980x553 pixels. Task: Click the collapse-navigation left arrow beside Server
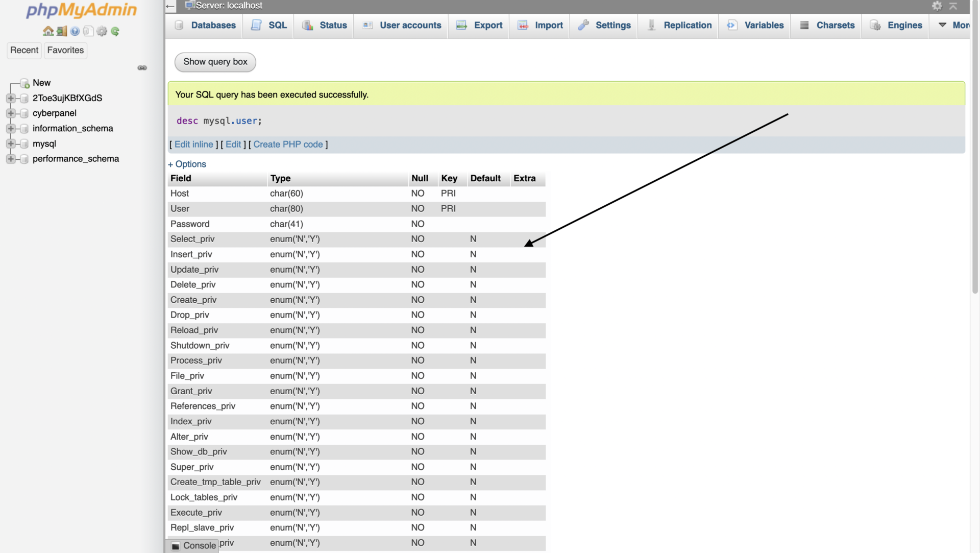170,6
